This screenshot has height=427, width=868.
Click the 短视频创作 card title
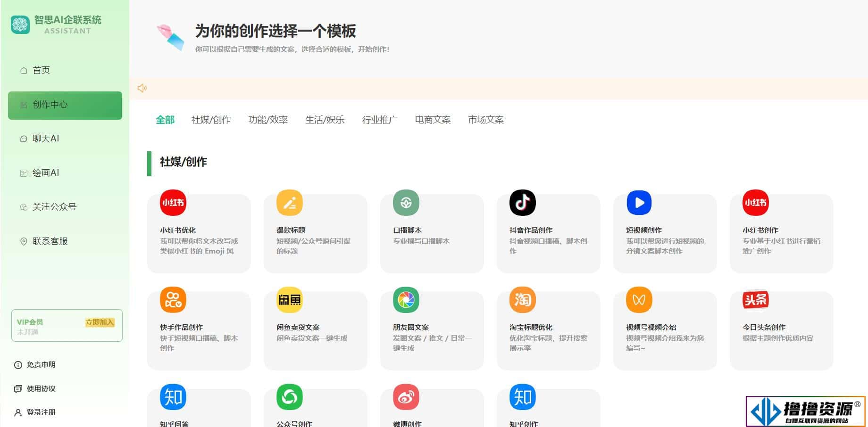coord(644,230)
